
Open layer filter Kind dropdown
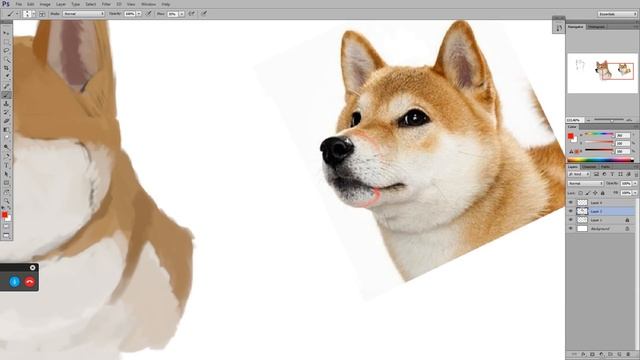point(579,174)
